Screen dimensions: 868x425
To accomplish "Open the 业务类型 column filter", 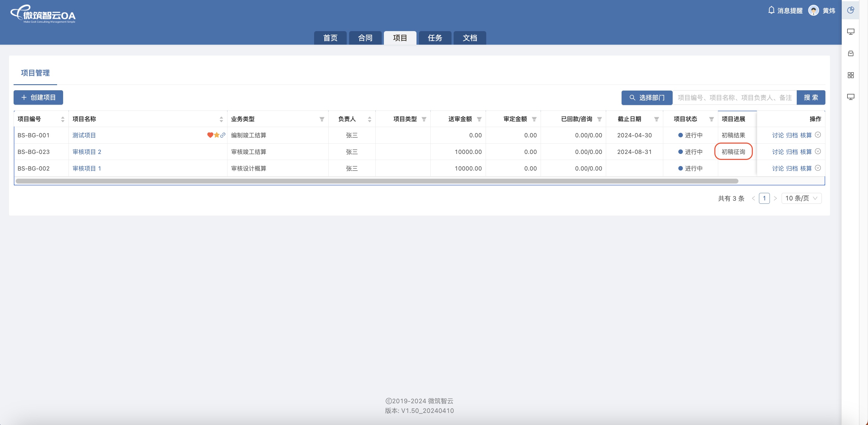I will 322,119.
